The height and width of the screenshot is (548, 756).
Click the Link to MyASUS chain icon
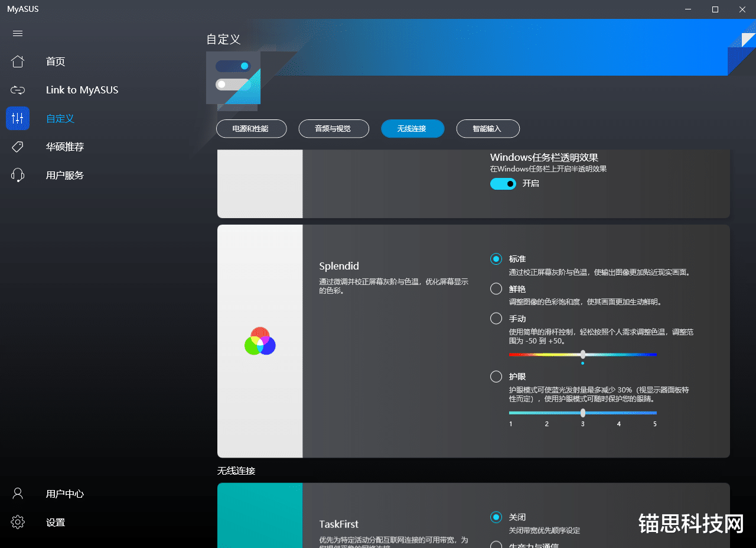(18, 90)
